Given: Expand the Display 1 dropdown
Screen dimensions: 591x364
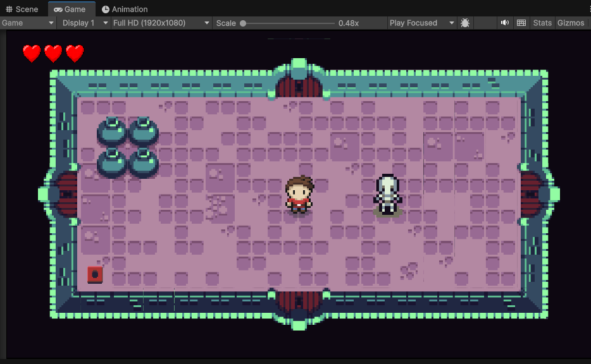Looking at the screenshot, I should pyautogui.click(x=85, y=23).
